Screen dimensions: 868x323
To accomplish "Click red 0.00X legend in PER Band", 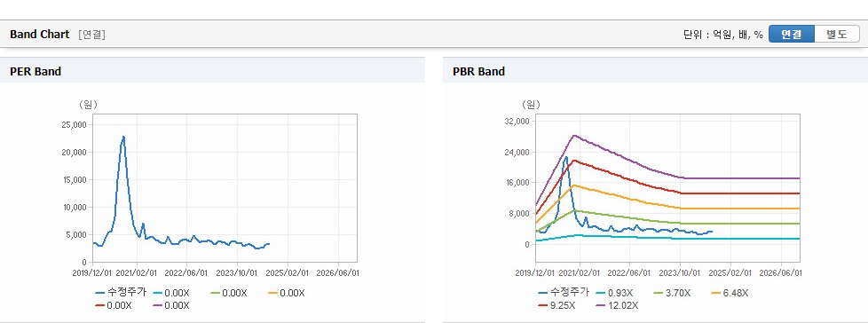I will pyautogui.click(x=114, y=305).
